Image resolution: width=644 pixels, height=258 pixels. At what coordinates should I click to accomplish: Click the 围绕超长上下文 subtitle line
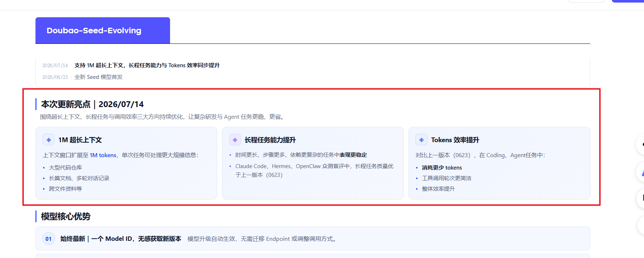click(x=163, y=117)
